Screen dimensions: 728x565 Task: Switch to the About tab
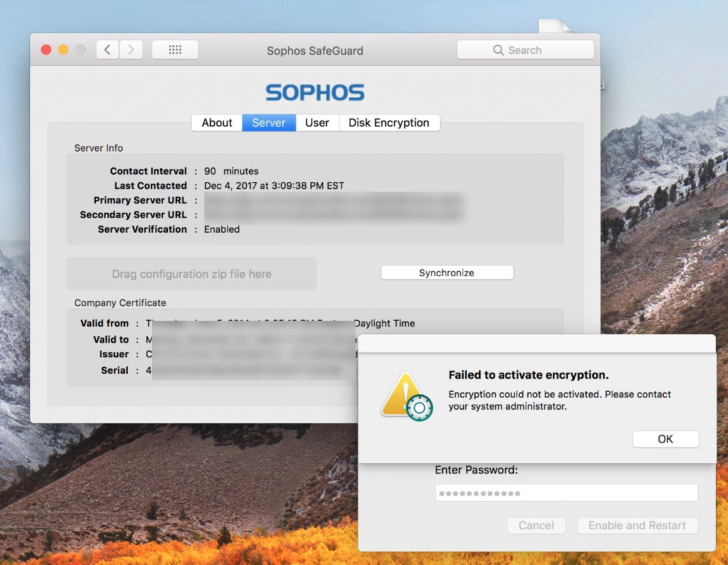(x=217, y=123)
